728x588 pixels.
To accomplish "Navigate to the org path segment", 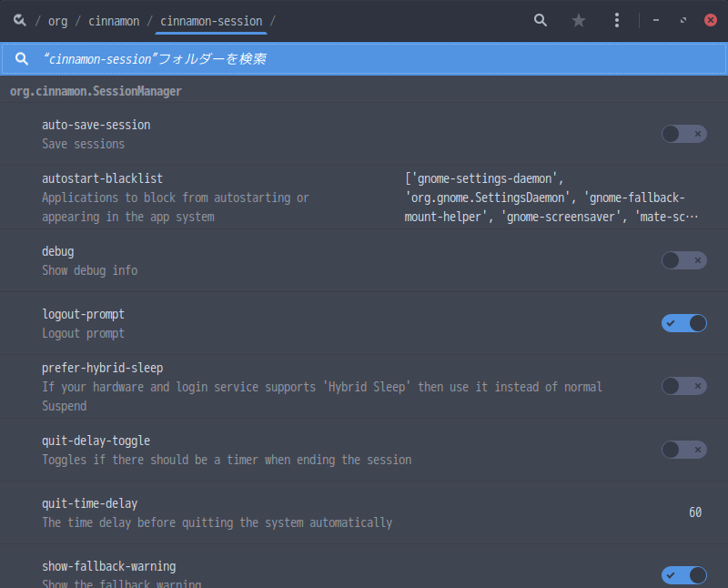I will tap(58, 21).
